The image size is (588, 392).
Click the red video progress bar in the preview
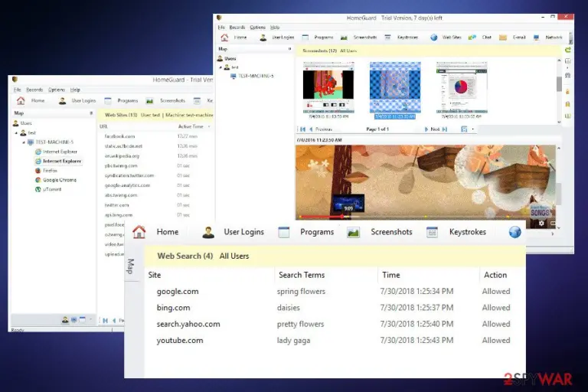(x=322, y=217)
